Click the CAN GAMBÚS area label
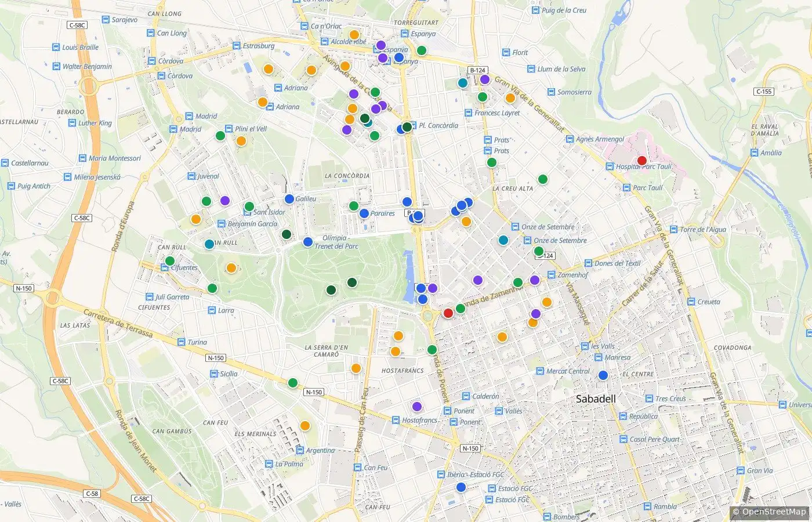812x522 pixels. (x=172, y=432)
